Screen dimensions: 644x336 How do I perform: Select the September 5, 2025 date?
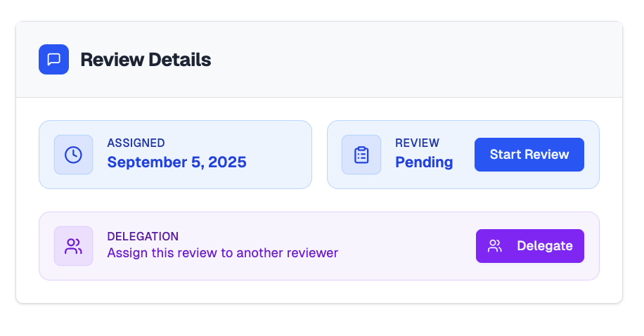tap(176, 162)
